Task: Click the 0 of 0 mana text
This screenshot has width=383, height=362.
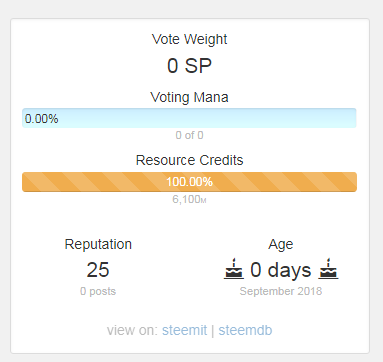Action: click(189, 135)
